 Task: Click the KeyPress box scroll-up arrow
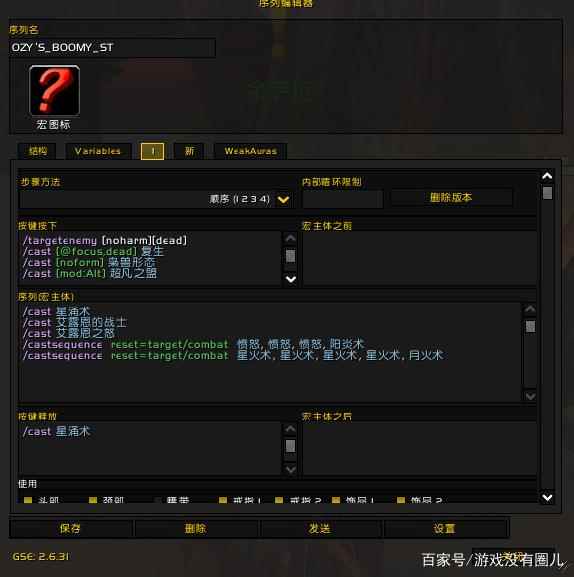click(x=291, y=238)
